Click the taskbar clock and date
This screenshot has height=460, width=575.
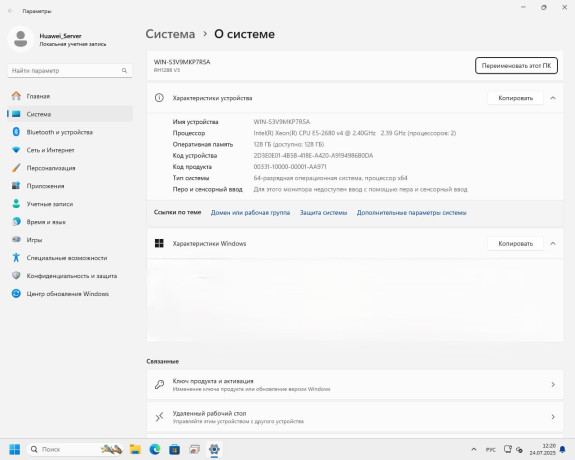543,449
